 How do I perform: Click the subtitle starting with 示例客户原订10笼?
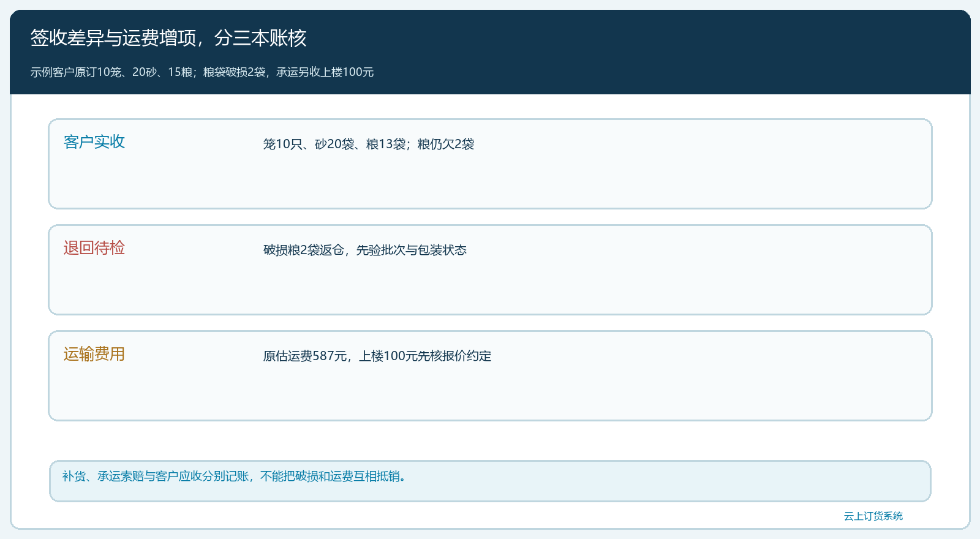point(202,72)
